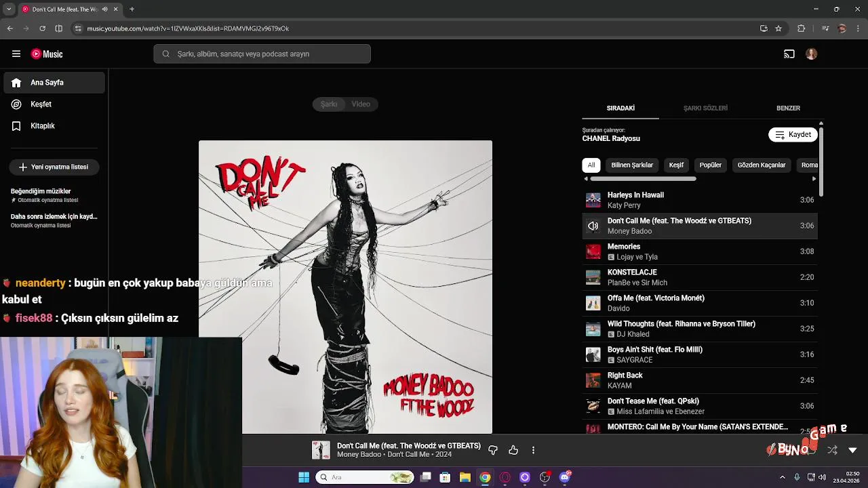Screen dimensions: 868x488
Task: Click the Windows taskbar search box
Action: pyautogui.click(x=365, y=477)
